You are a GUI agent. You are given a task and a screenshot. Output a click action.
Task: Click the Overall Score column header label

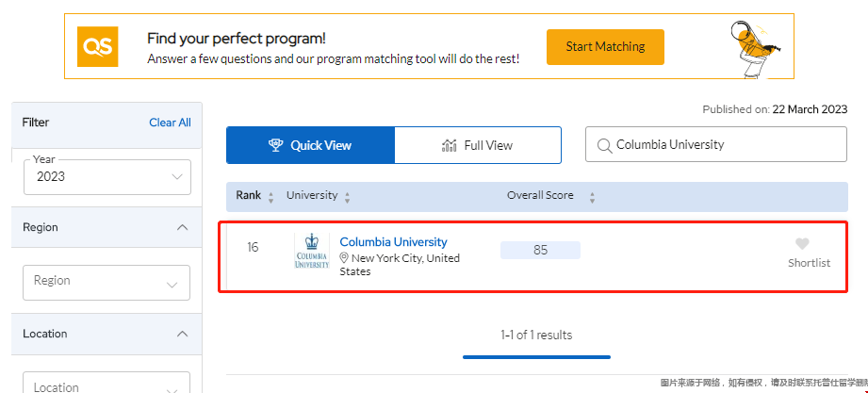point(540,195)
